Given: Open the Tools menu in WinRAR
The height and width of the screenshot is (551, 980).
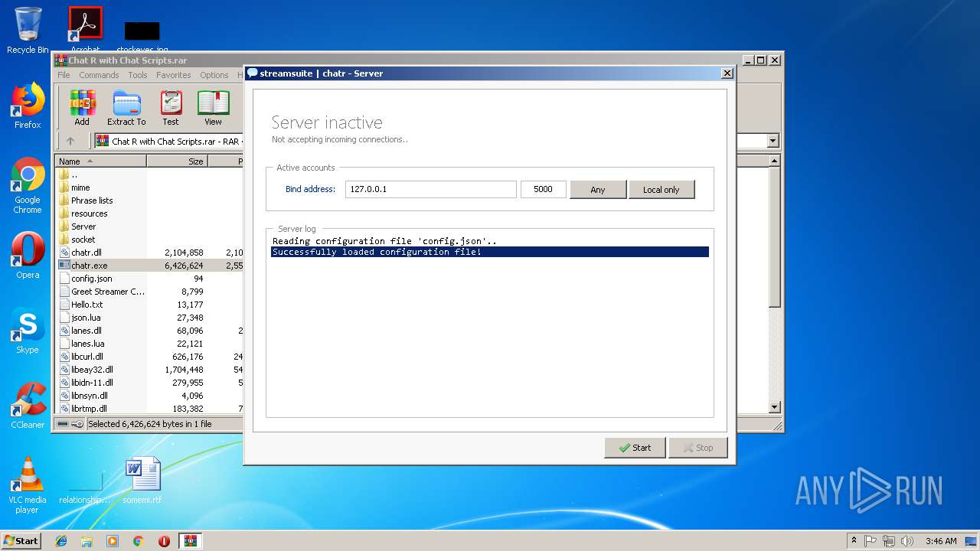Looking at the screenshot, I should click(138, 75).
